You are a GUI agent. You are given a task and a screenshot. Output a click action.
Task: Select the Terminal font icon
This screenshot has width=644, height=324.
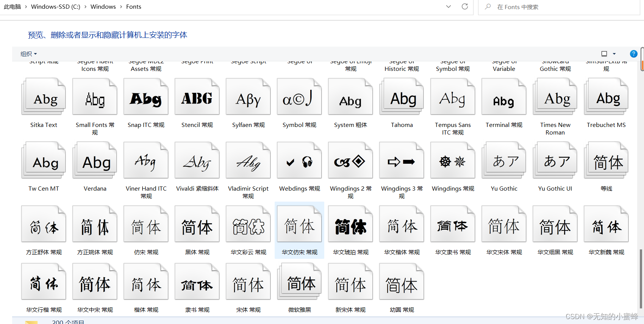coord(504,97)
